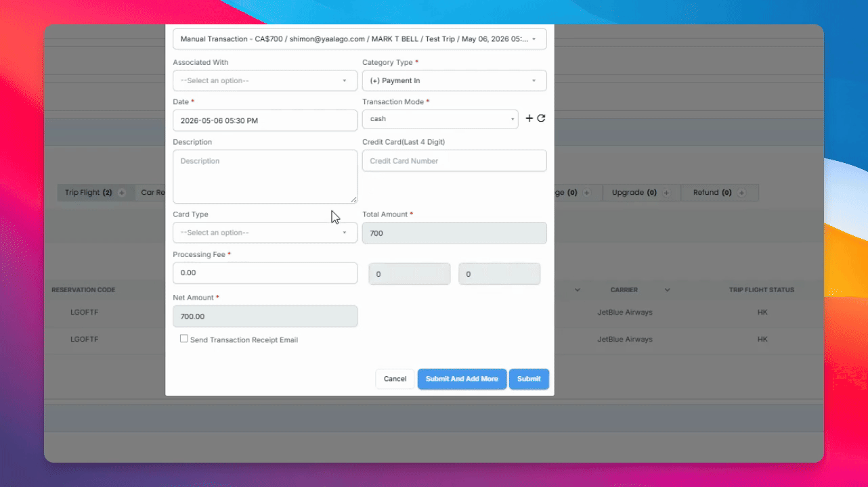The width and height of the screenshot is (868, 487).
Task: Focus the Date field
Action: point(265,120)
